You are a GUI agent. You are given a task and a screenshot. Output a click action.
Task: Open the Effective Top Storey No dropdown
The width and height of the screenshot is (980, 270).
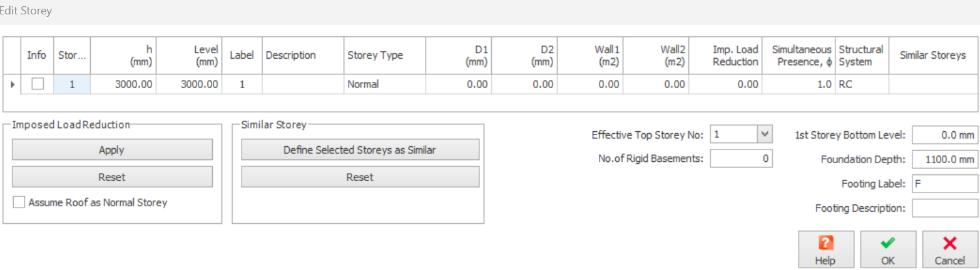(765, 134)
